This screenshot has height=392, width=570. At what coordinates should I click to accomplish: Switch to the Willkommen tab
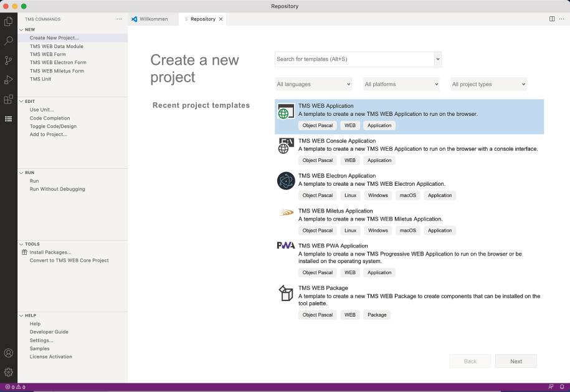click(153, 19)
